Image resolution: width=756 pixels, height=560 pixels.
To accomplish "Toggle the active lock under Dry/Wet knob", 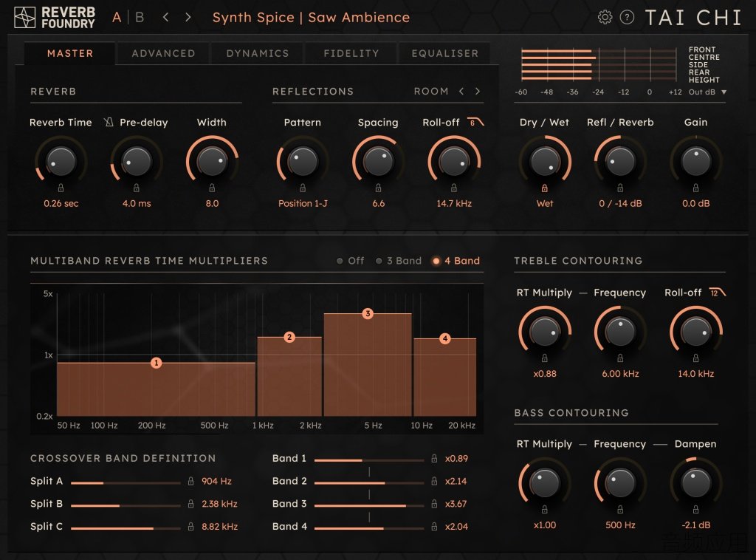I will [544, 188].
